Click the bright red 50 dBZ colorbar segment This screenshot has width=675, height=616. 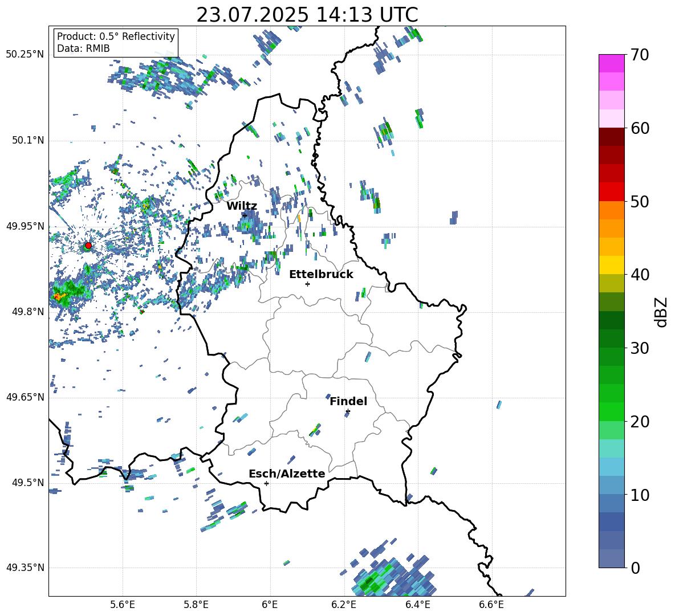click(x=611, y=191)
